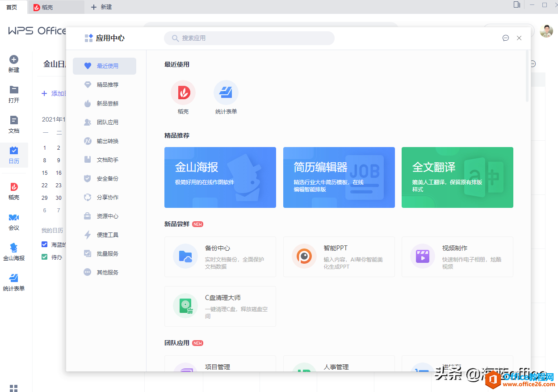This screenshot has width=558, height=392.
Task: Select date 22 in mini calendar
Action: (45, 185)
